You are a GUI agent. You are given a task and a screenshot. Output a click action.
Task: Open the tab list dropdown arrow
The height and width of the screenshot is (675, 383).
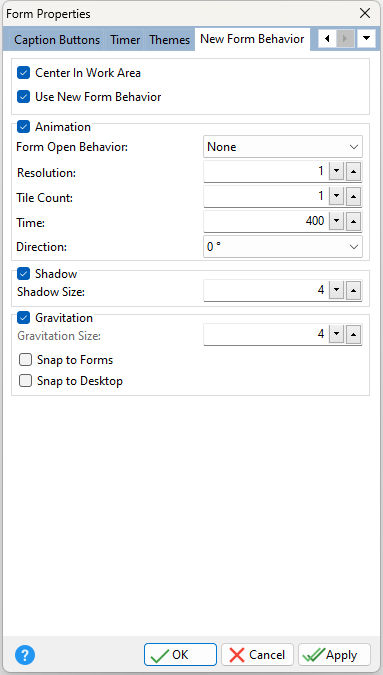click(366, 39)
